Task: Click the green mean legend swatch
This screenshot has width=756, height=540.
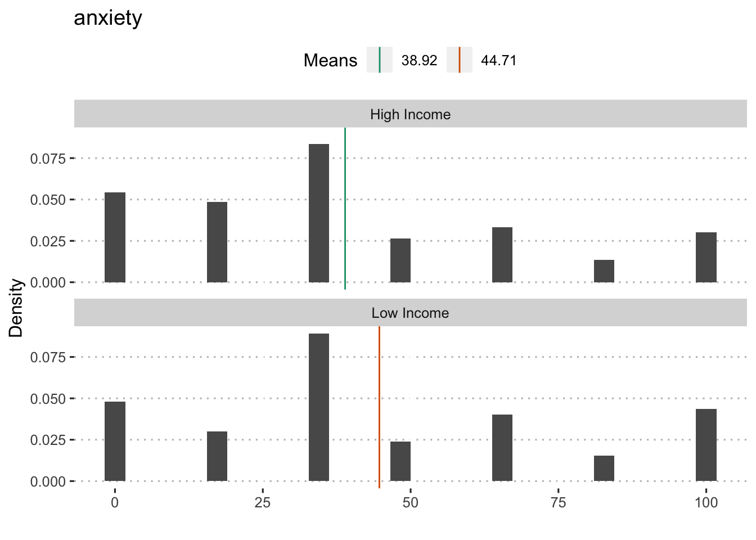Action: click(x=380, y=60)
